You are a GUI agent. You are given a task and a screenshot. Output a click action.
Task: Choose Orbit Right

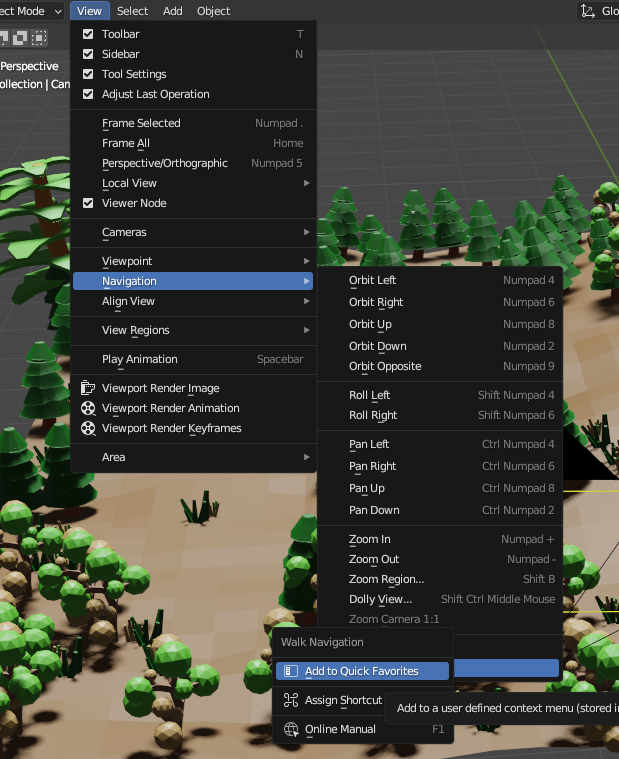(x=440, y=302)
